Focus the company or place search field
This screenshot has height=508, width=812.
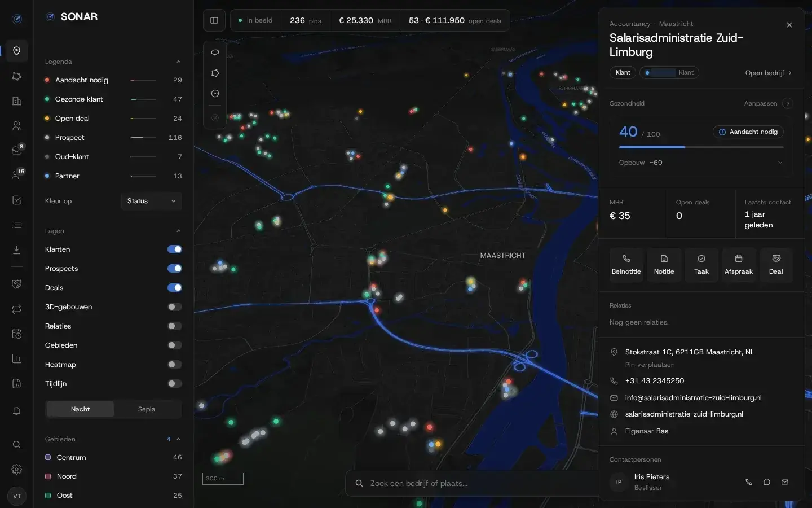pos(471,483)
